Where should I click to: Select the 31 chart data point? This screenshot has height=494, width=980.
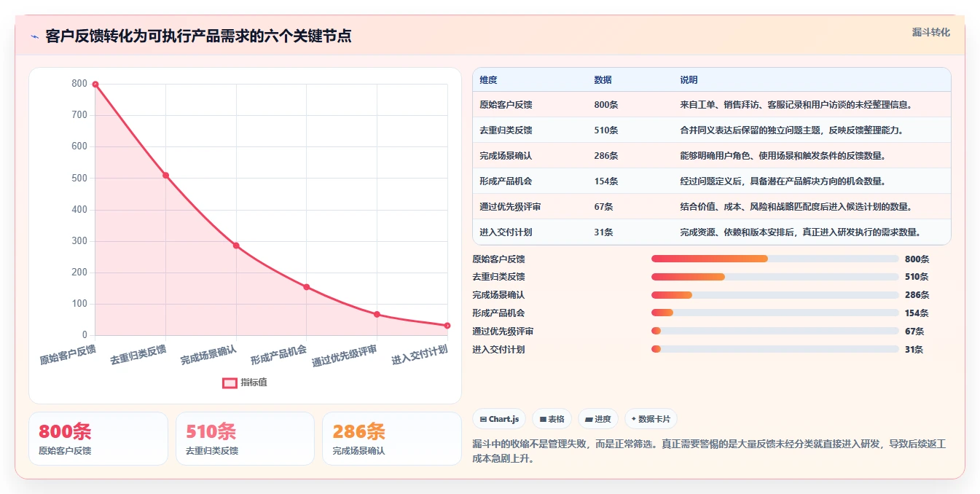[447, 326]
